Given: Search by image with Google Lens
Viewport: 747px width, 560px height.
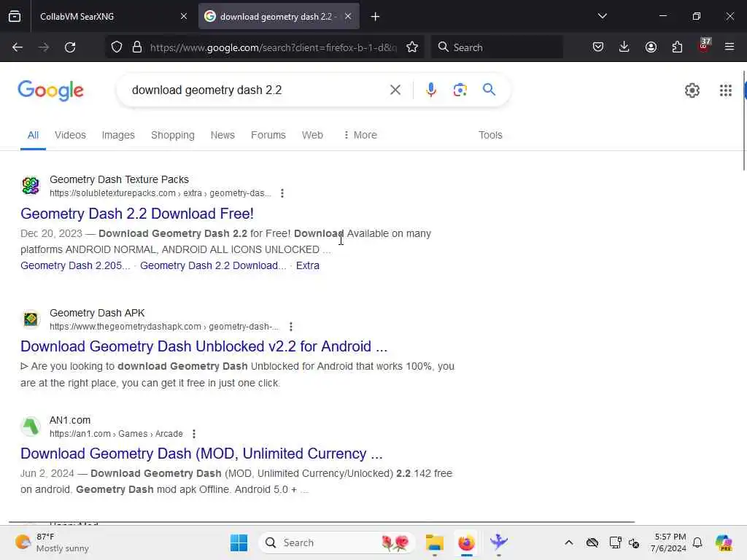Looking at the screenshot, I should tap(460, 90).
